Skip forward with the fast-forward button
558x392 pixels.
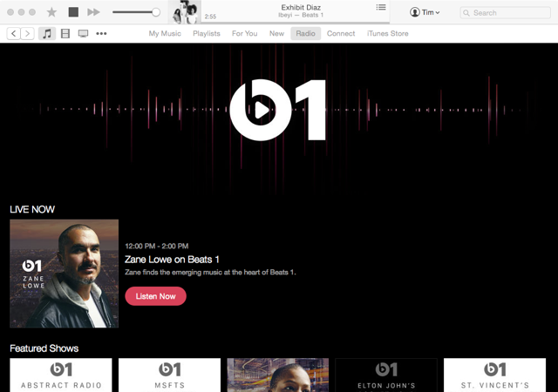coord(93,12)
